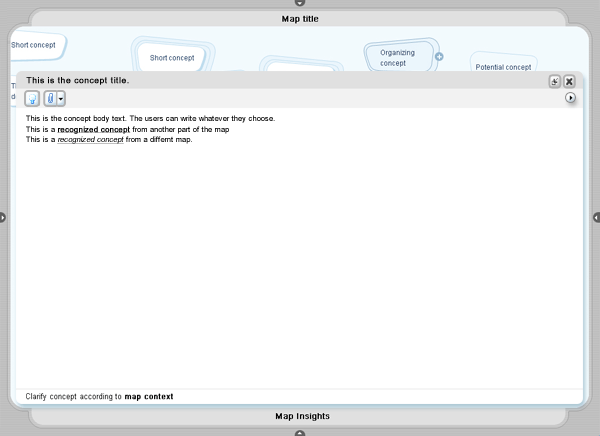The image size is (600, 436).
Task: Select the Potential concept node
Action: click(503, 67)
